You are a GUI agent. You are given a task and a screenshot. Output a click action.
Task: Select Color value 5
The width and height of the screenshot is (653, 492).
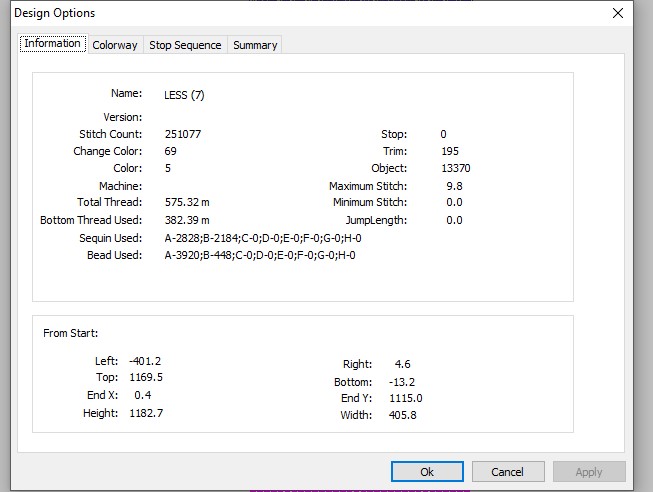click(168, 168)
